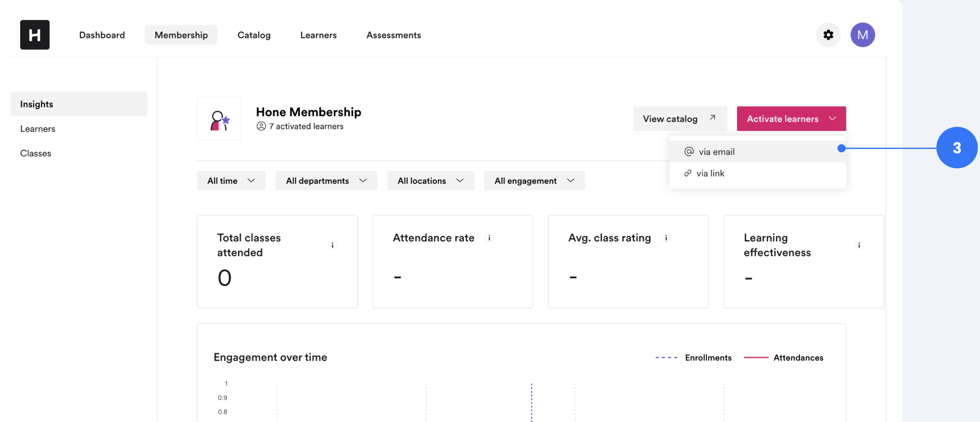Click the Enrollments legend entry
The image size is (980, 422).
pyautogui.click(x=693, y=358)
